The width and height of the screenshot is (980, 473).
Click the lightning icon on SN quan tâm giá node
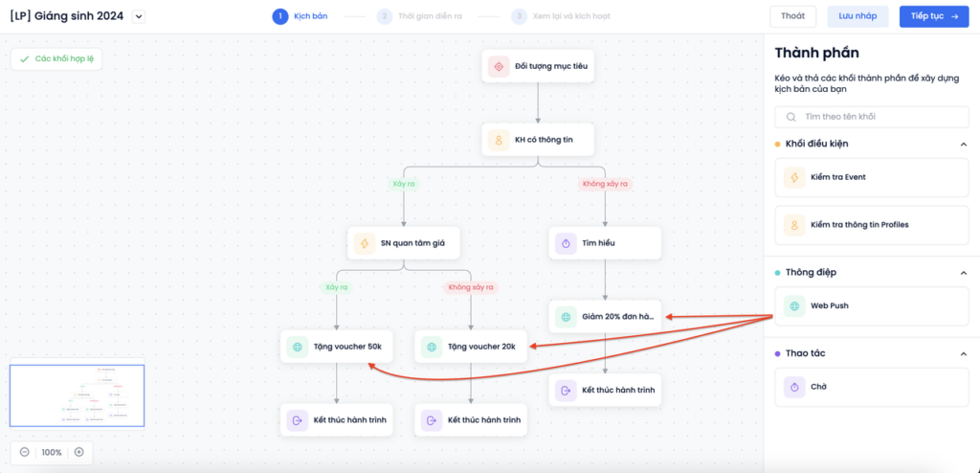(365, 243)
